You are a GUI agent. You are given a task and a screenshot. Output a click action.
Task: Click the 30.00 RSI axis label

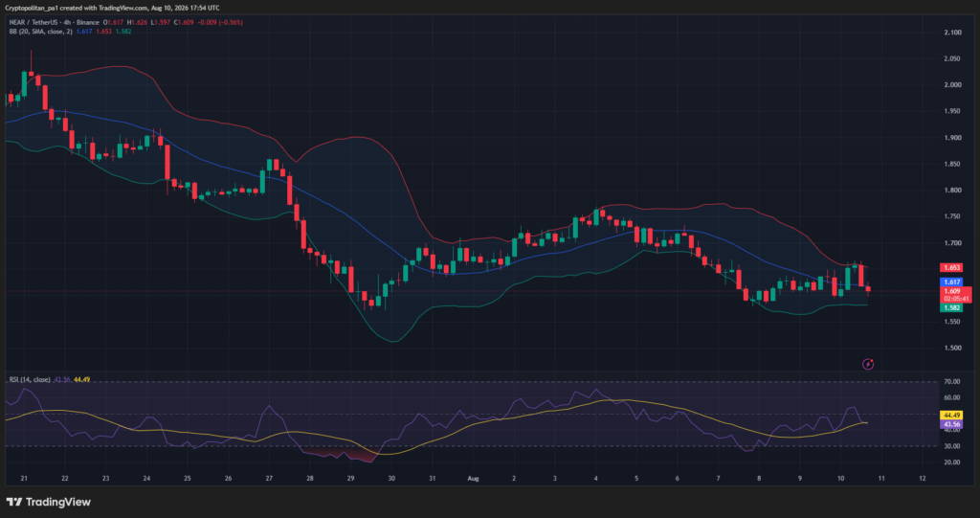954,446
